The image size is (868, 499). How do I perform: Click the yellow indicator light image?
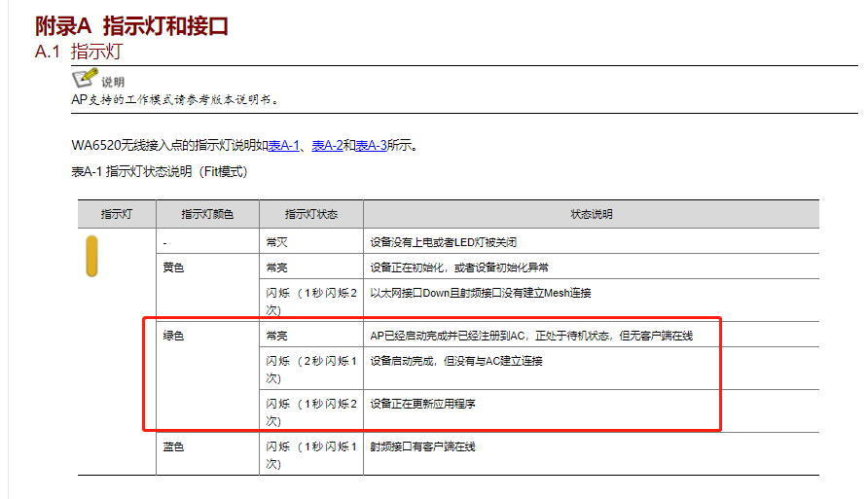91,256
